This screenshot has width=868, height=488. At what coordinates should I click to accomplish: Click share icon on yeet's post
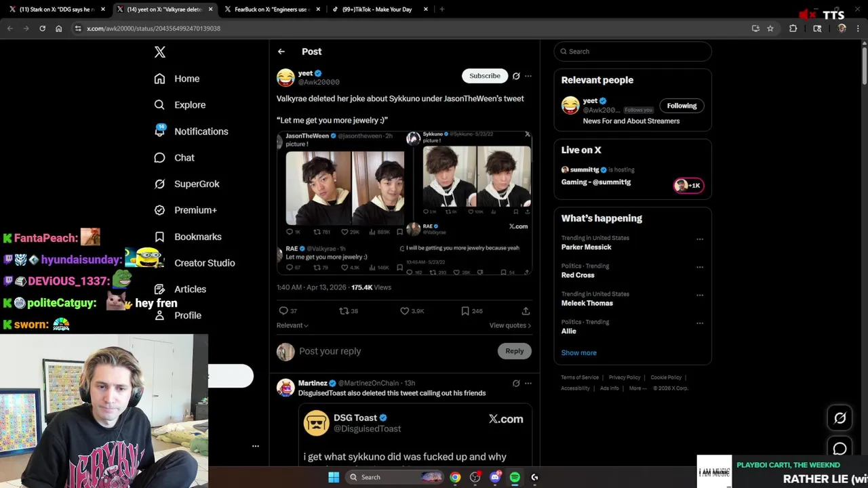[x=526, y=311]
